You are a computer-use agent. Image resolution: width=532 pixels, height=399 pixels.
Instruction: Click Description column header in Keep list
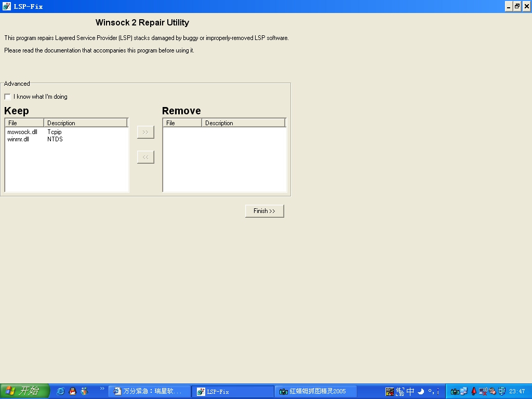point(86,123)
